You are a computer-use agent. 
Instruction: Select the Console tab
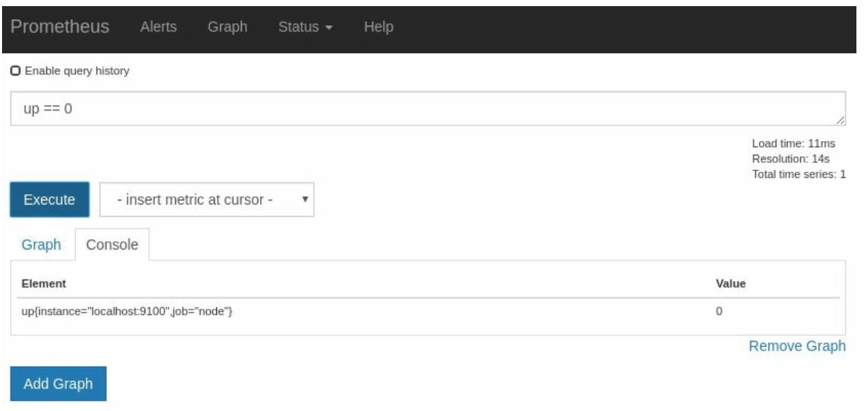[x=112, y=245]
